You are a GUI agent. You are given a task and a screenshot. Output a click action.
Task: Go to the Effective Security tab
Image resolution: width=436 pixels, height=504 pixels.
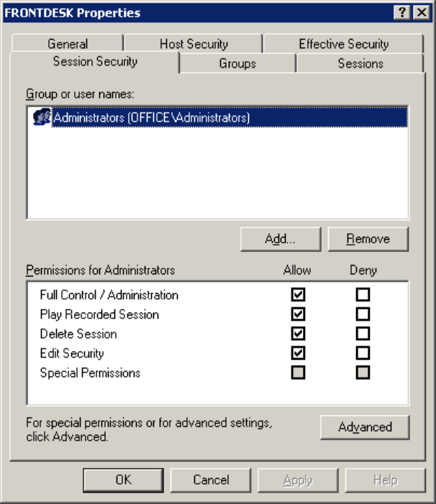(343, 43)
